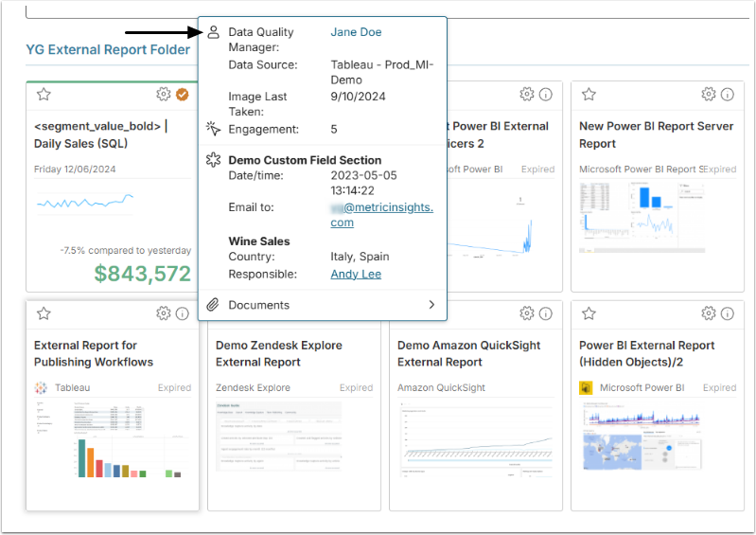The height and width of the screenshot is (535, 756).
Task: Open gear on Power BI External Report (Hidden Objects)/2
Action: tap(709, 313)
